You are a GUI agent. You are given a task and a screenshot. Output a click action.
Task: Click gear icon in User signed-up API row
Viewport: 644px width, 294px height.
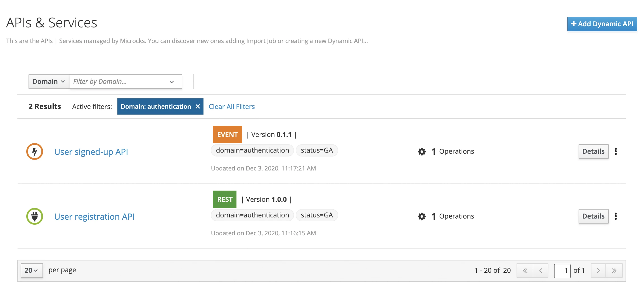point(422,151)
